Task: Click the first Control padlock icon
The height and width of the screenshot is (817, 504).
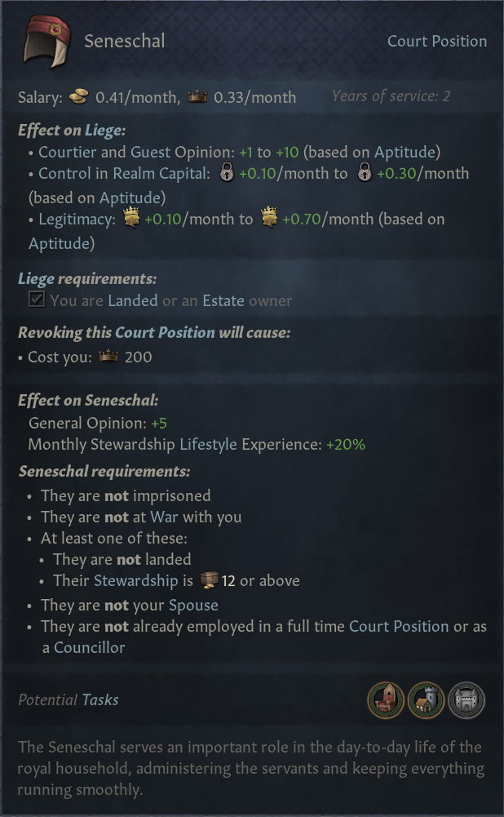Action: (x=226, y=174)
